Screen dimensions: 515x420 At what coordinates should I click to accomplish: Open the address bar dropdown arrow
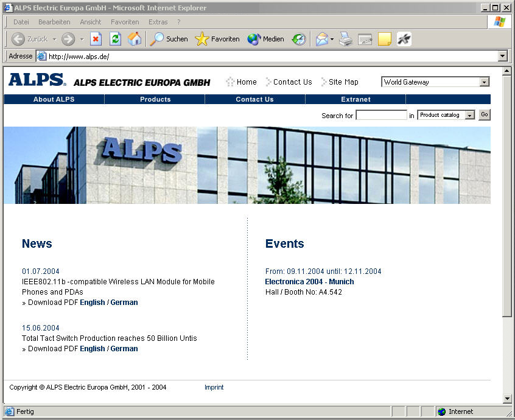tap(502, 56)
